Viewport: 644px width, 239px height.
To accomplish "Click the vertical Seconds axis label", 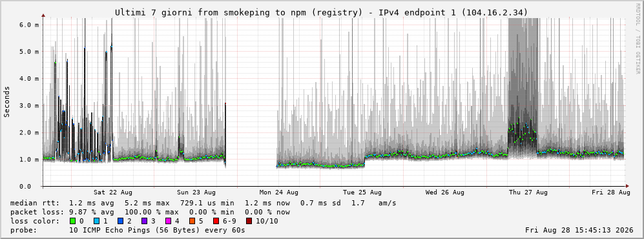I will (x=7, y=102).
